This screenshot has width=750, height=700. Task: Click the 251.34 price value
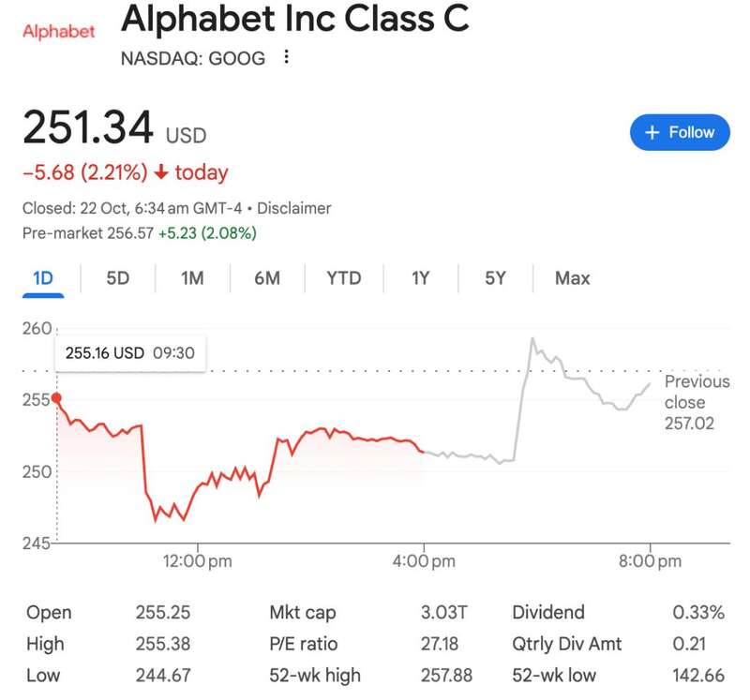pos(88,127)
